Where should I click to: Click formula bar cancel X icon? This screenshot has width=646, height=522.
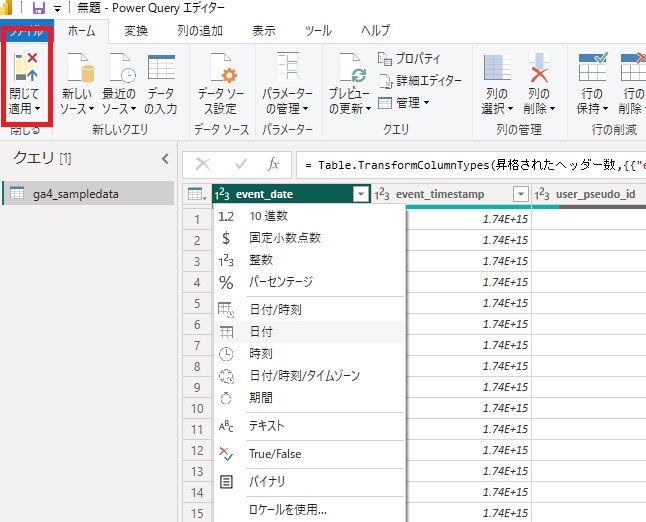tap(203, 164)
